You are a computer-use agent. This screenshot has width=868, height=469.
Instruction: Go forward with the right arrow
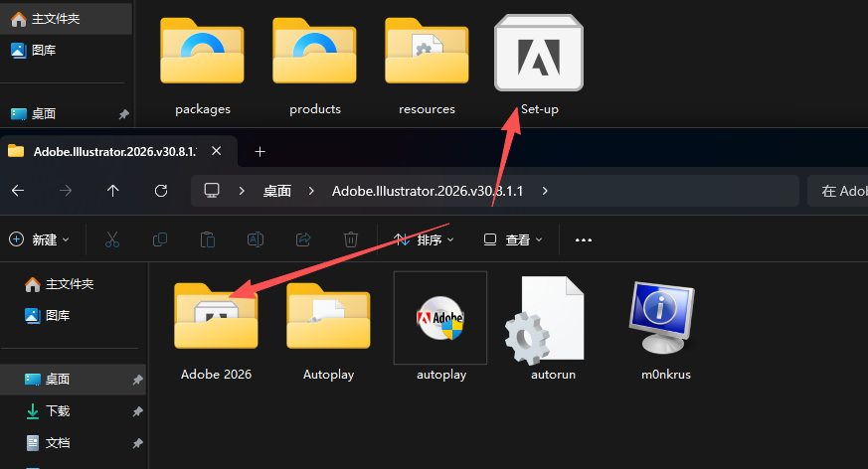pyautogui.click(x=66, y=191)
